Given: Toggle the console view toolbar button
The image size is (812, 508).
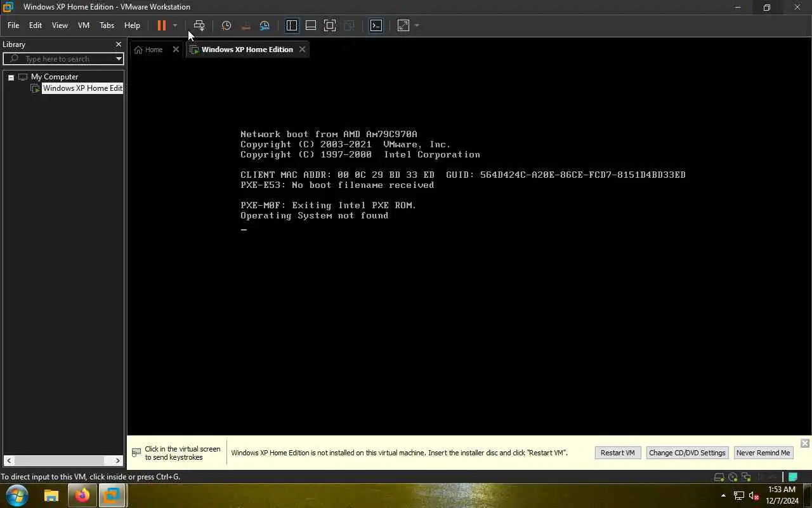Looking at the screenshot, I should pos(376,25).
